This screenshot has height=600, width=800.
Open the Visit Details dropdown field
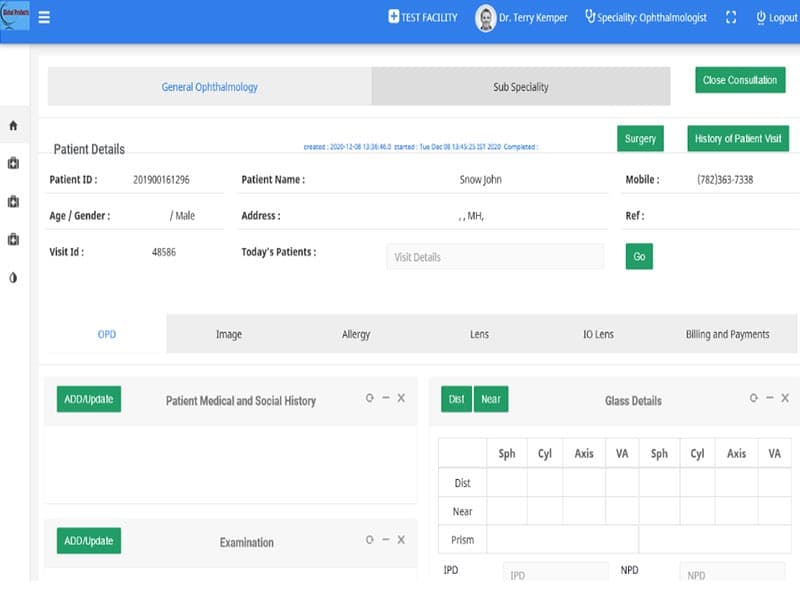coord(495,257)
